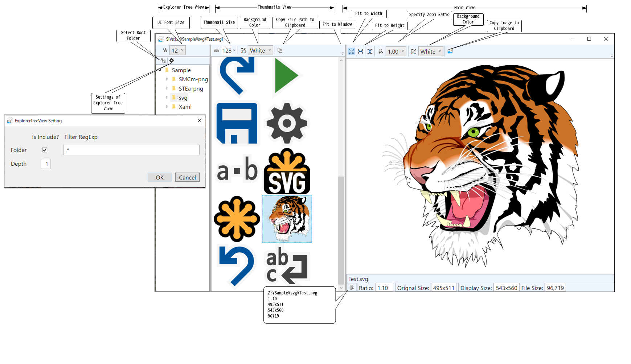
Task: Select the STEa-png folder
Action: pyautogui.click(x=191, y=88)
